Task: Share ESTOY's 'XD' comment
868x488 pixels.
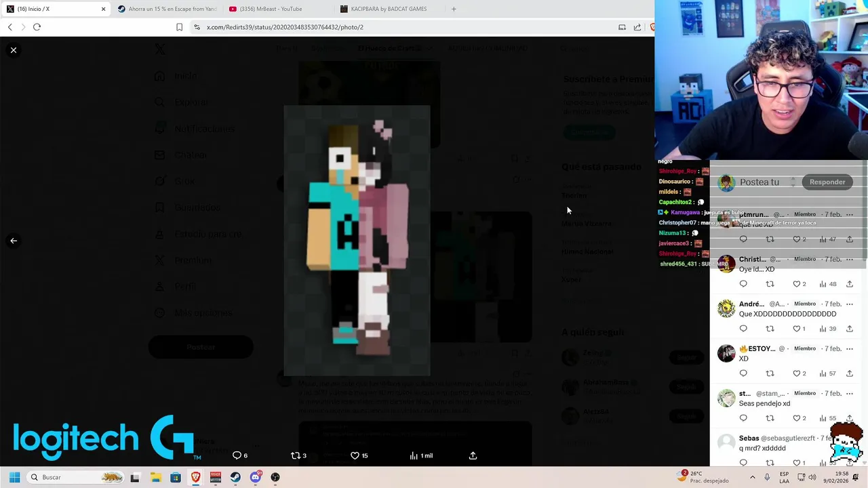Action: click(850, 373)
